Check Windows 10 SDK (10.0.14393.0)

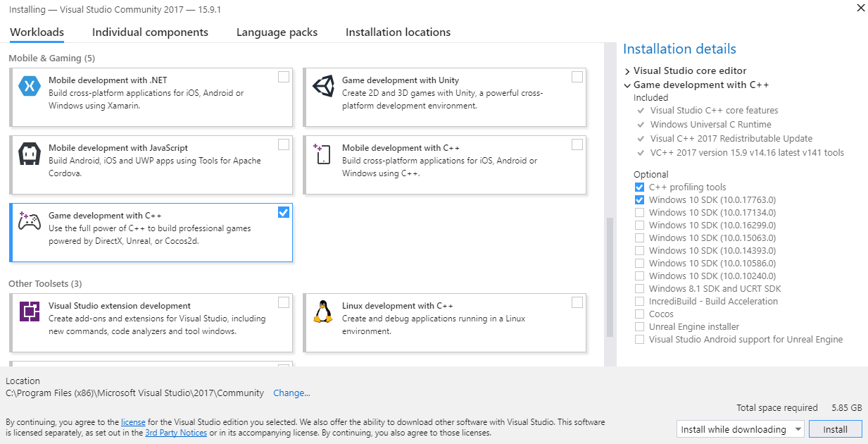[x=639, y=251]
